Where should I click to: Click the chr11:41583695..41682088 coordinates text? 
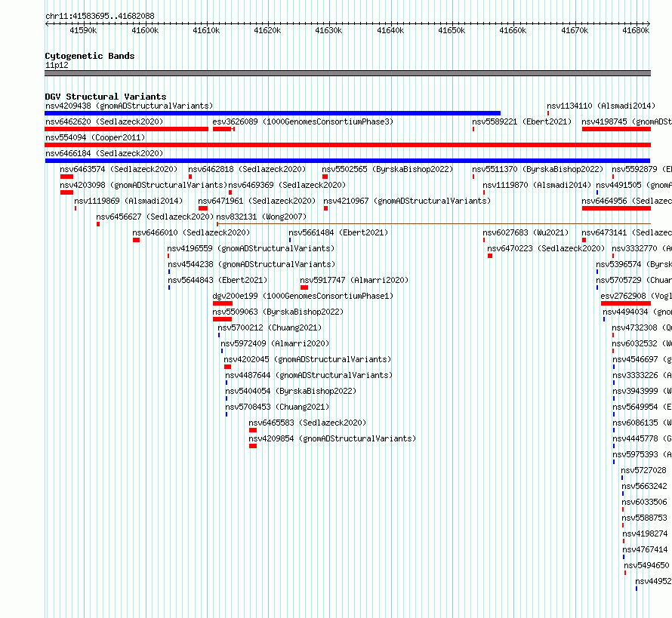click(100, 16)
